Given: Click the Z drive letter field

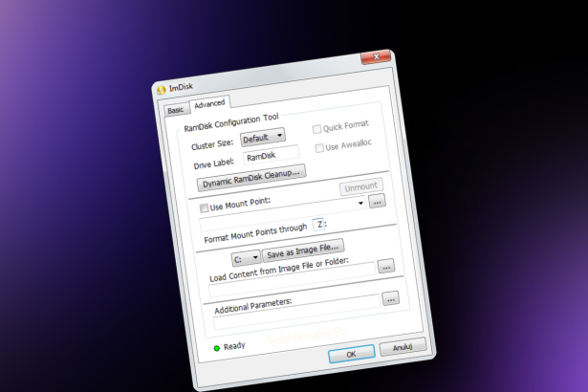Looking at the screenshot, I should 318,225.
